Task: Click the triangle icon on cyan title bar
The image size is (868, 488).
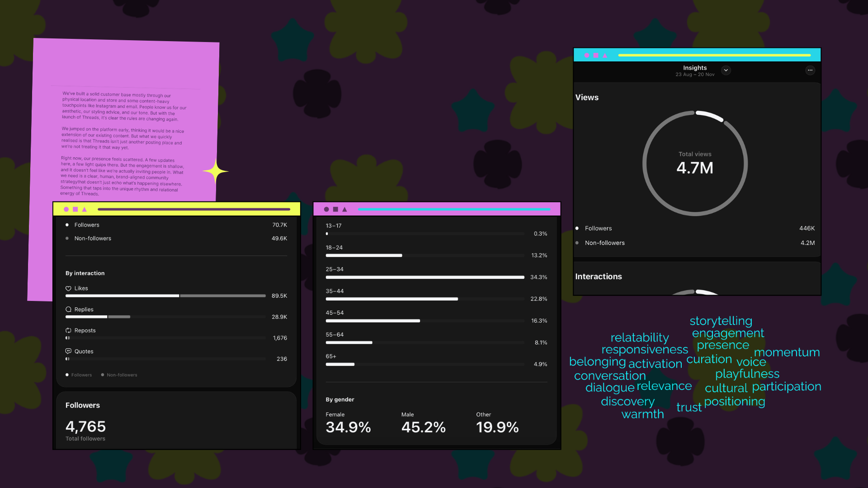Action: (x=605, y=56)
